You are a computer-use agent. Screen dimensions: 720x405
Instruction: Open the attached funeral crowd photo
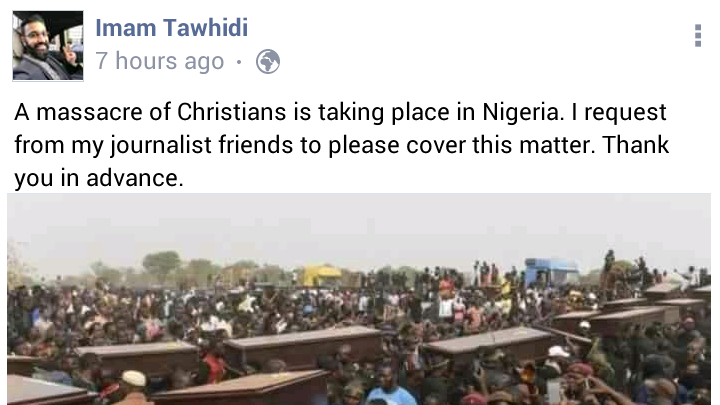coord(359,299)
